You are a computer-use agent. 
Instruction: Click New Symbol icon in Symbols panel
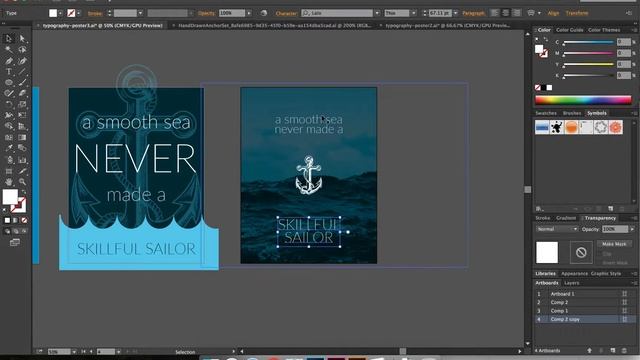(611, 209)
